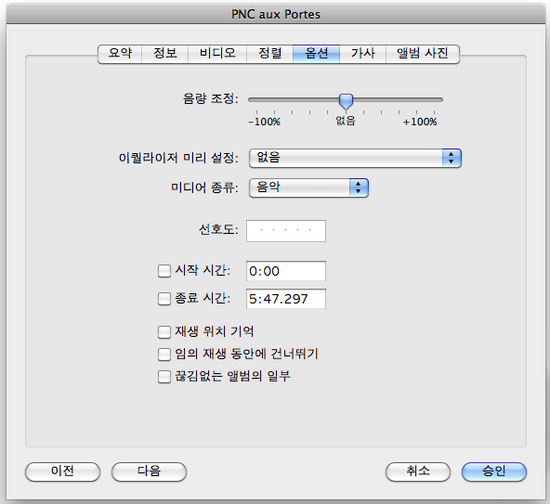Select the 옵션 tab
Image resolution: width=550 pixels, height=504 pixels.
pos(316,53)
